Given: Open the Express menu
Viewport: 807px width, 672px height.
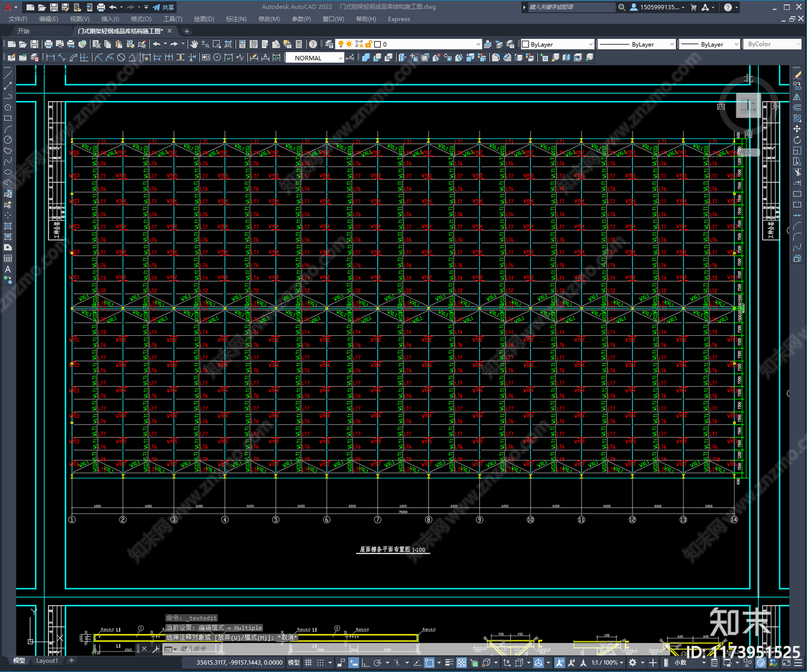Looking at the screenshot, I should coord(399,19).
